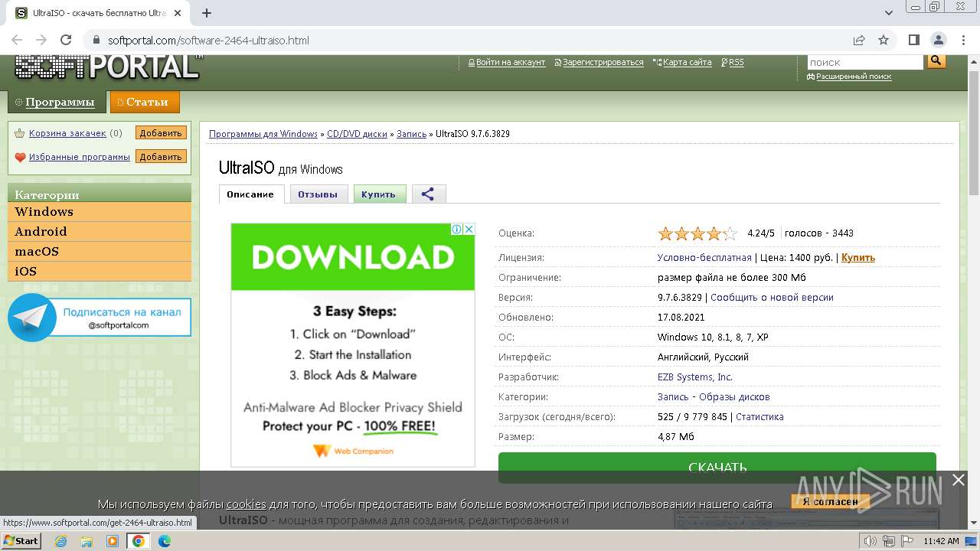Image resolution: width=980 pixels, height=551 pixels.
Task: Click the search magnifier button on Softportal
Action: 936,61
